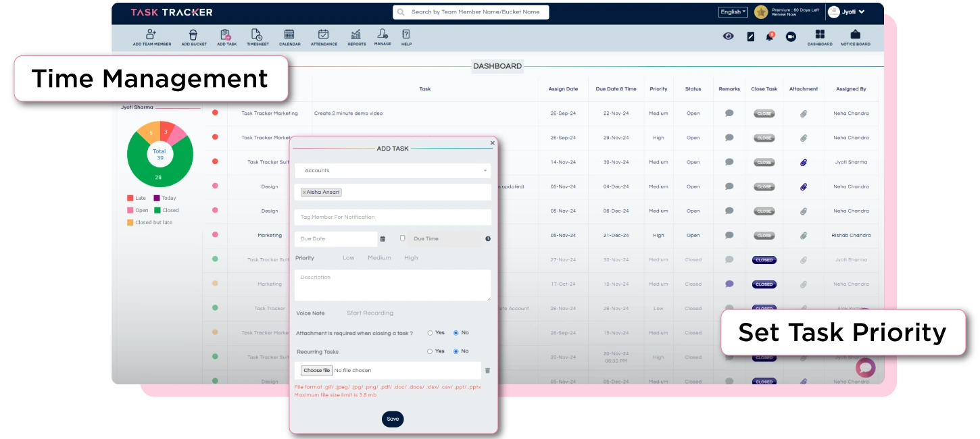
Task: Open the notifications bell
Action: pyautogui.click(x=770, y=36)
